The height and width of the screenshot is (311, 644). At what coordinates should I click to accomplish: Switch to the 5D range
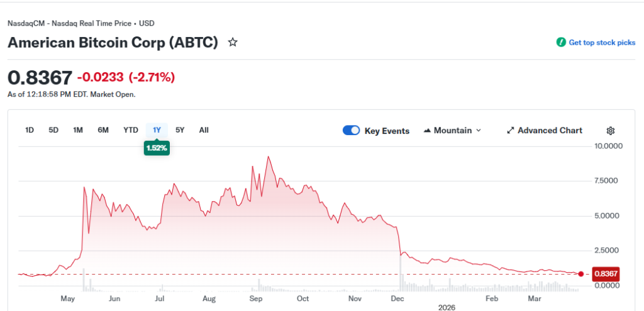pyautogui.click(x=53, y=130)
